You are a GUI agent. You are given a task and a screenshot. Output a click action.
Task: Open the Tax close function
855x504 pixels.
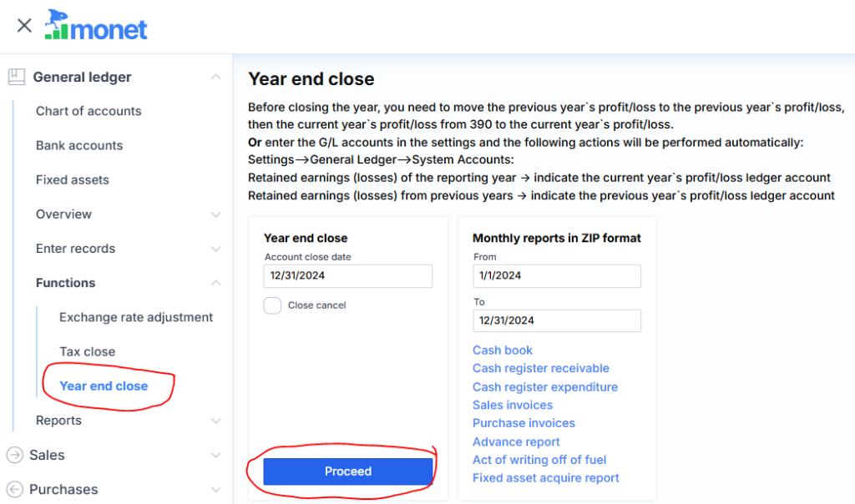click(88, 351)
